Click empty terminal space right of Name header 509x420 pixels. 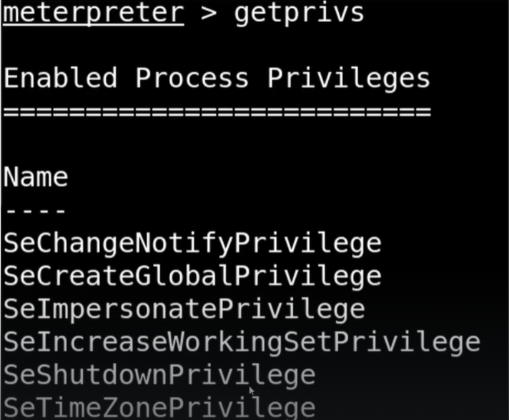286,176
